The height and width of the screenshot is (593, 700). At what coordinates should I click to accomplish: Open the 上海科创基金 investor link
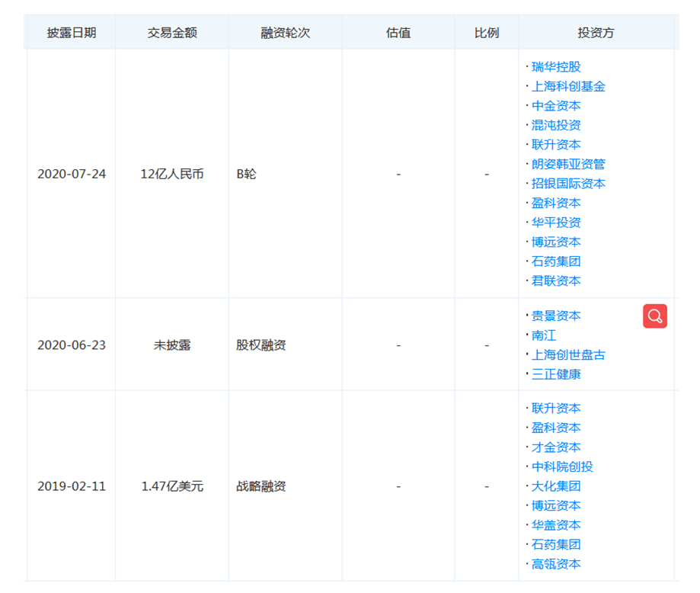click(568, 87)
